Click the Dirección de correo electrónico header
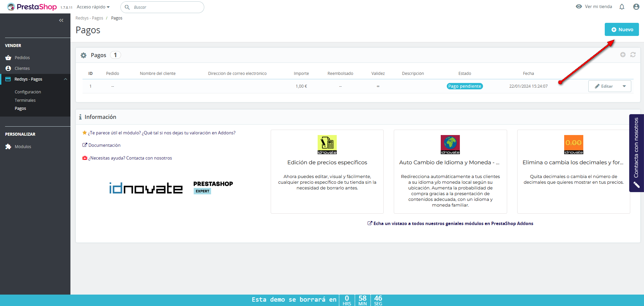 click(x=237, y=74)
